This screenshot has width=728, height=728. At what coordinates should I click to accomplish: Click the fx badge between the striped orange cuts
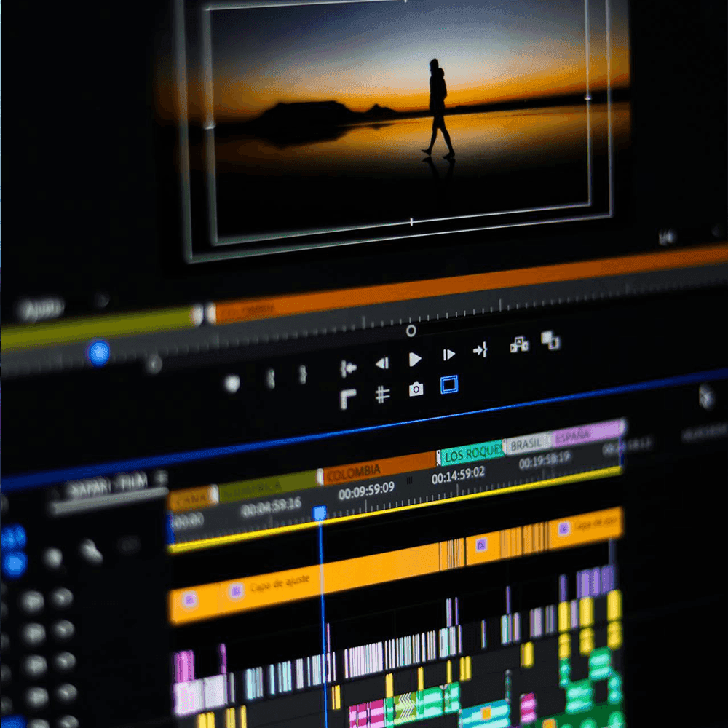481,544
